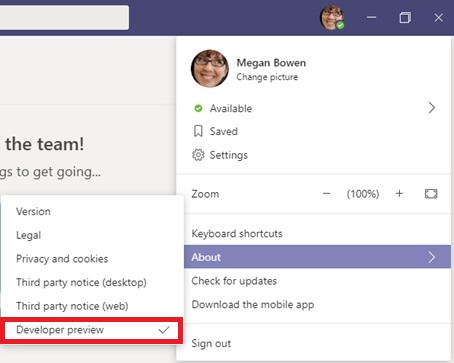Close the Teams window
This screenshot has width=454, height=363.
[439, 17]
